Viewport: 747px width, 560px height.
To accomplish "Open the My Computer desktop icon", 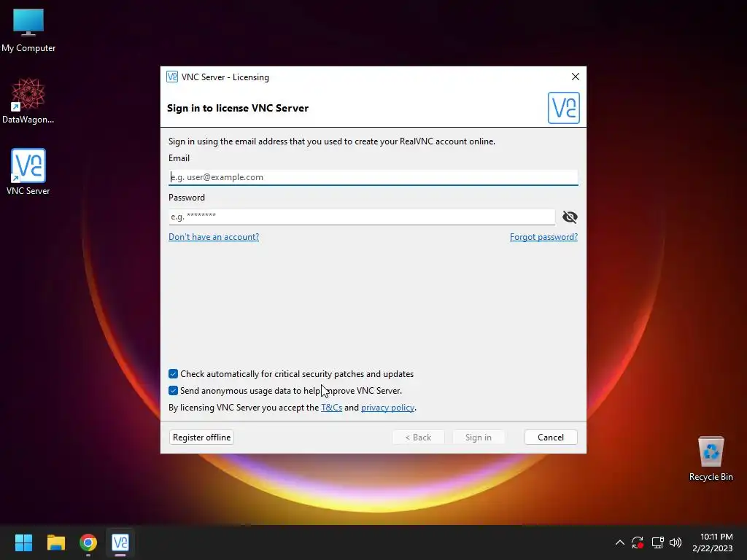I will click(28, 29).
